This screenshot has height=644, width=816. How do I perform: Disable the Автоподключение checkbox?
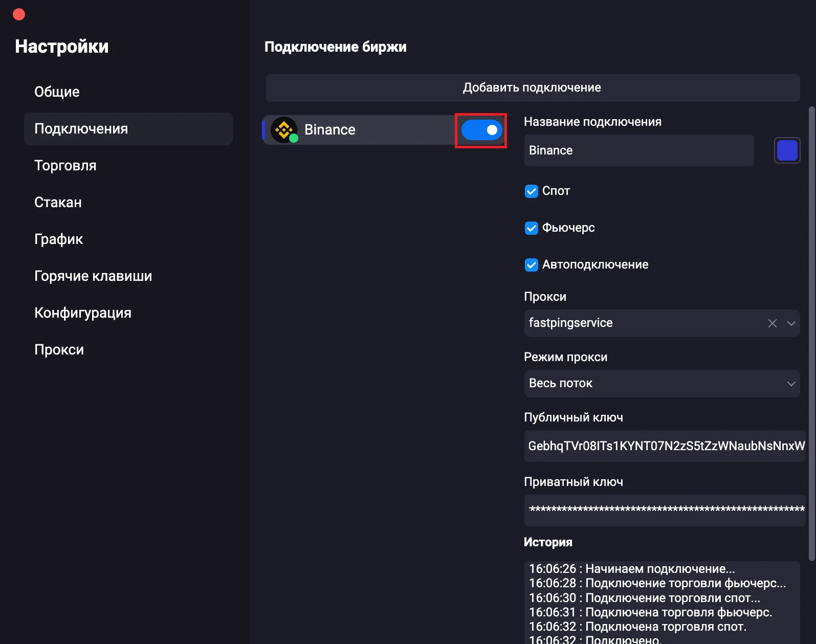(532, 265)
